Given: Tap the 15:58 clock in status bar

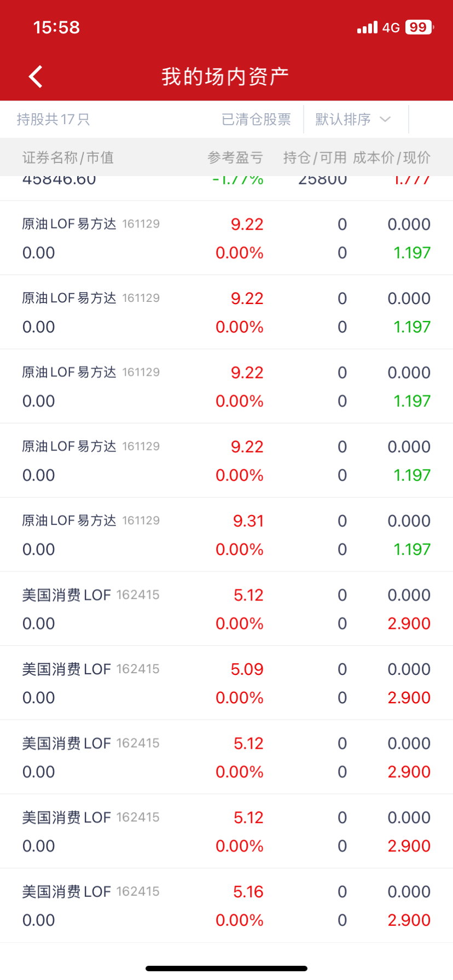Looking at the screenshot, I should [x=56, y=27].
